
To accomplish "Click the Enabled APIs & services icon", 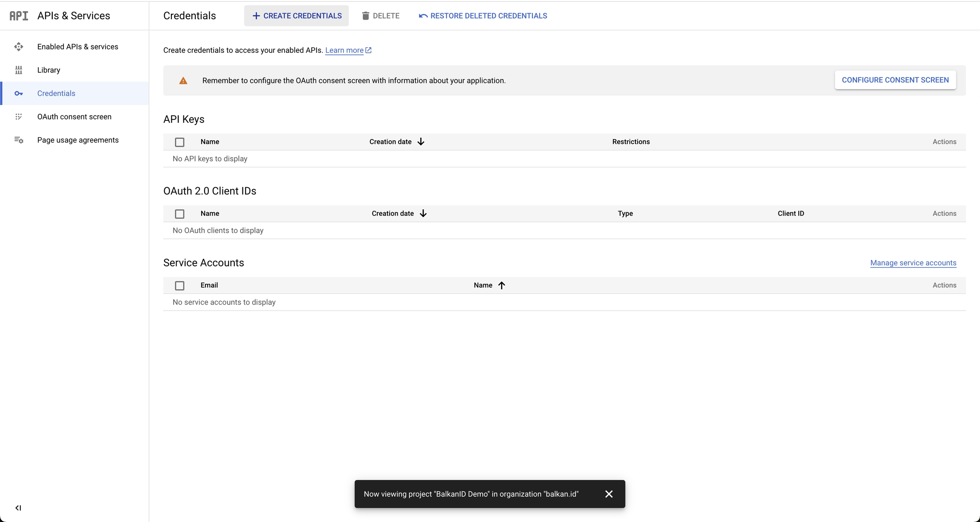I will click(x=19, y=47).
